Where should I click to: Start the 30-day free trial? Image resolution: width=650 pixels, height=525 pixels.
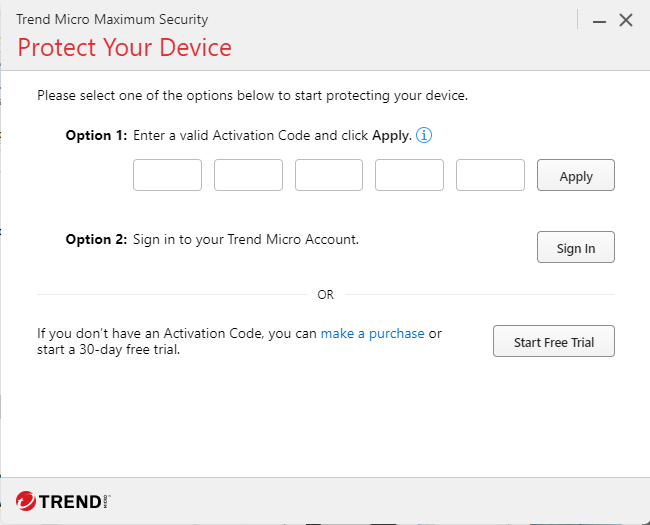553,342
